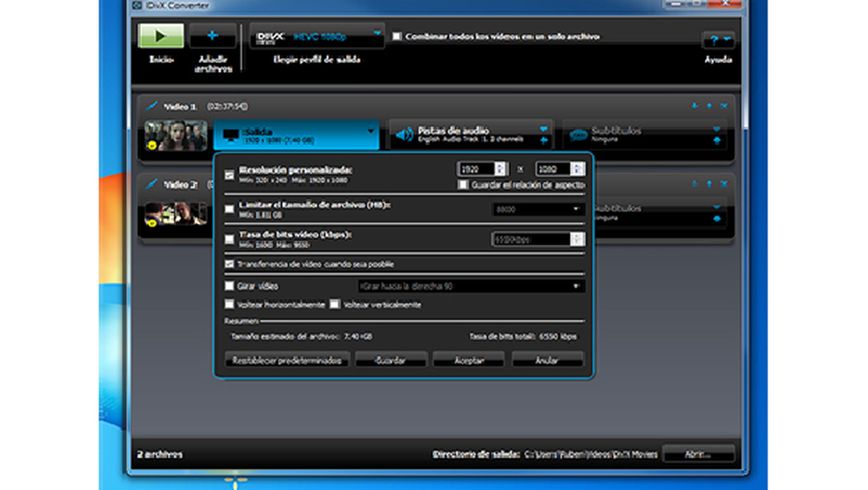
Task: Add a subtitle to Video 1 with its plus icon
Action: (x=717, y=141)
